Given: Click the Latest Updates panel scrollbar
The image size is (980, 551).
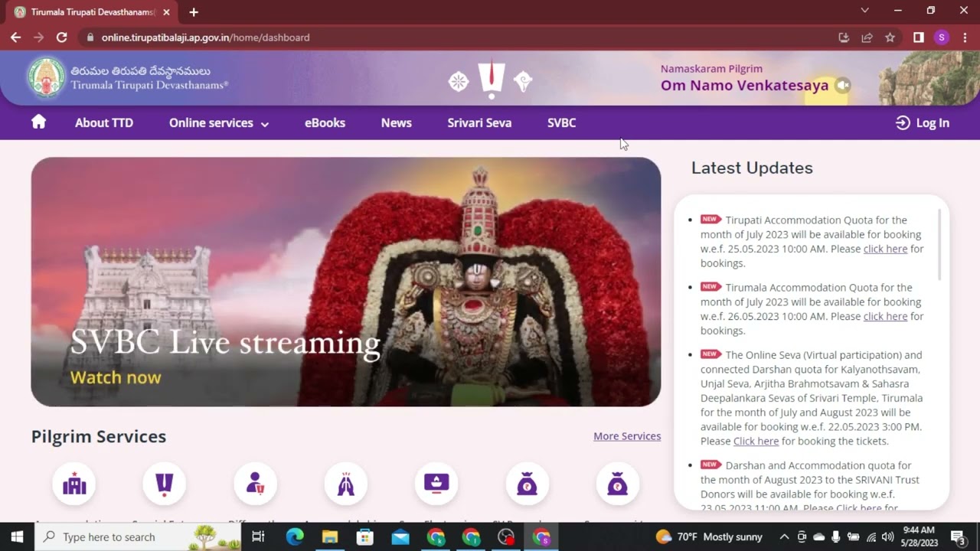Looking at the screenshot, I should [939, 244].
